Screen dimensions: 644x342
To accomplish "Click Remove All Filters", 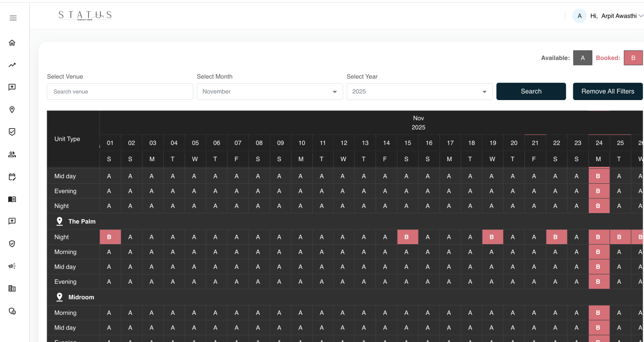I will tap(608, 91).
